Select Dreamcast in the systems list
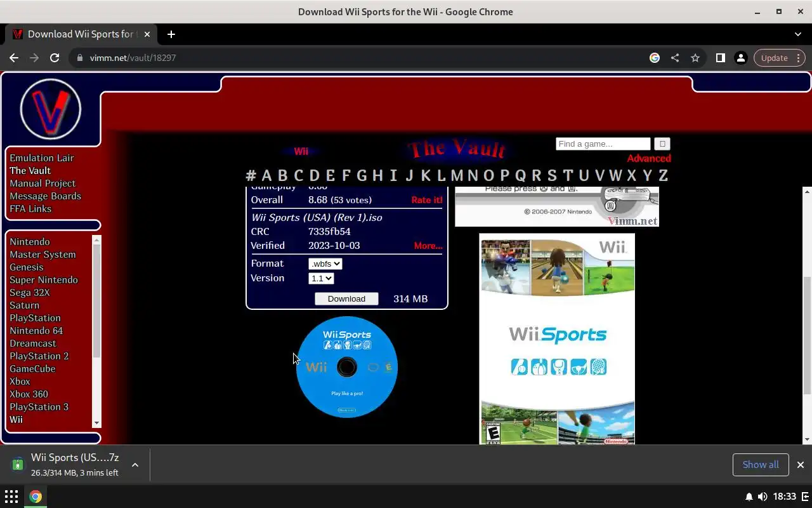 click(33, 344)
